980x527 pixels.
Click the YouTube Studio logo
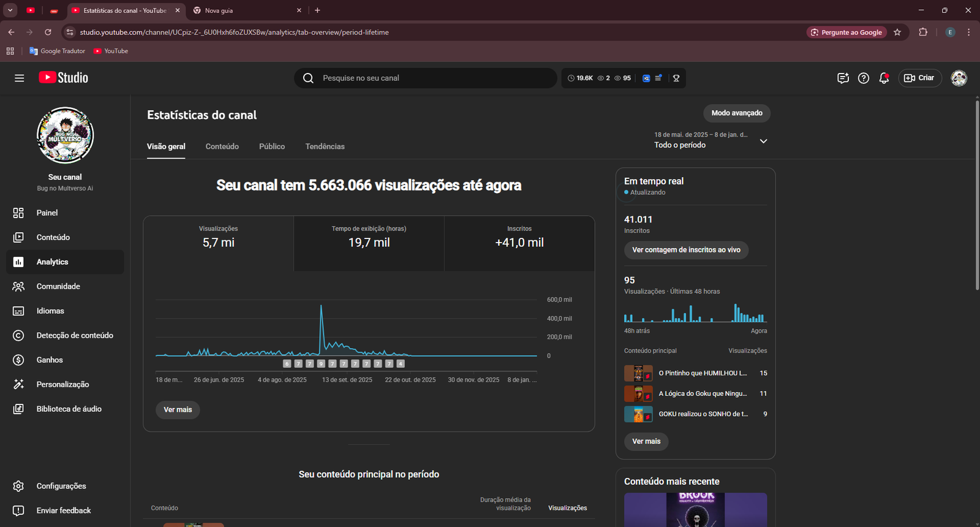(64, 78)
